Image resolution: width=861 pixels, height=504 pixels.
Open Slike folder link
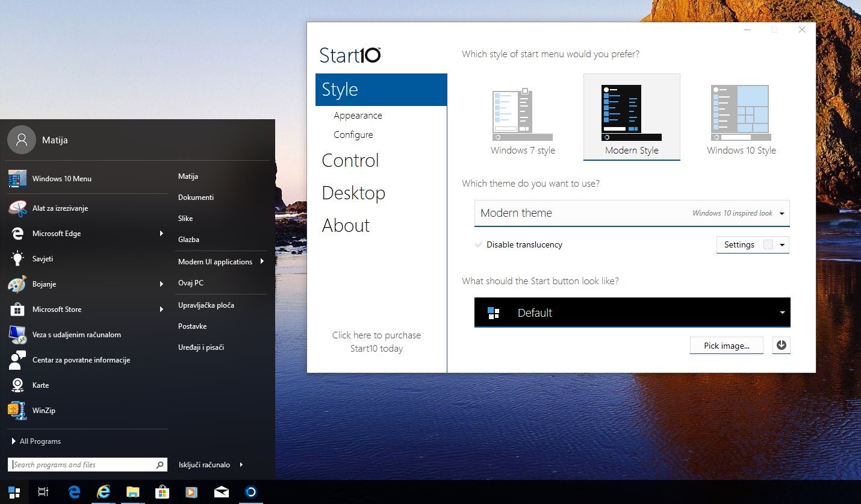pos(185,219)
